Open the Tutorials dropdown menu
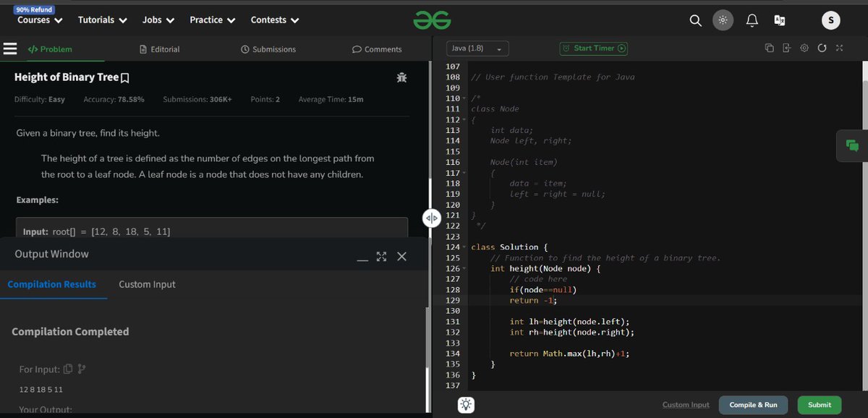The width and height of the screenshot is (868, 418). click(x=103, y=20)
